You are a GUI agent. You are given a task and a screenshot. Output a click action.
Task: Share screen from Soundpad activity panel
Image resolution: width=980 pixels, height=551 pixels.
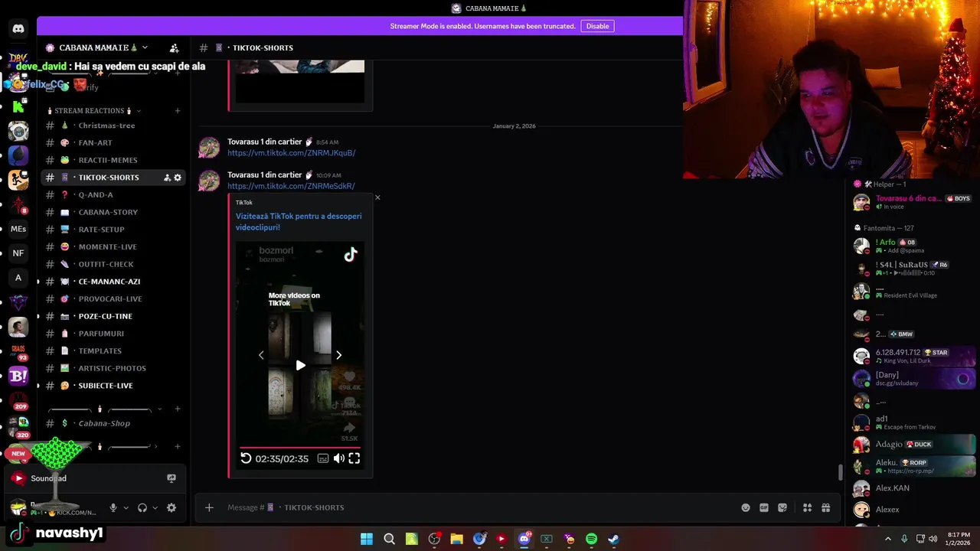tap(171, 478)
